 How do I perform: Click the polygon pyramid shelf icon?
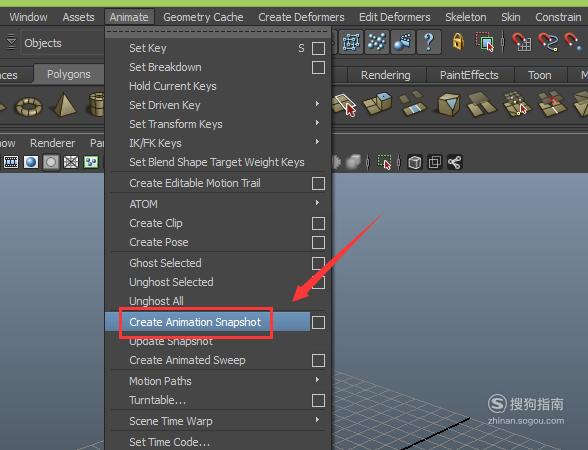click(x=64, y=105)
